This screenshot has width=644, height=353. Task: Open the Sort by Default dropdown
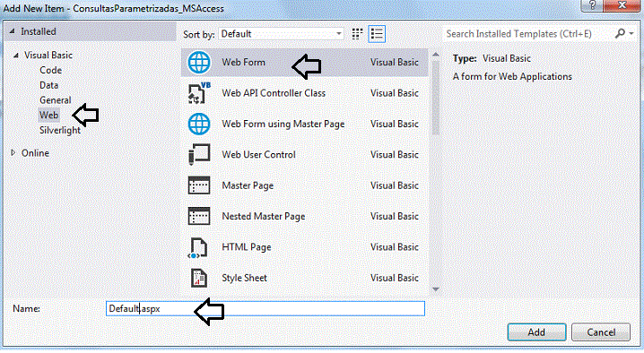(282, 34)
